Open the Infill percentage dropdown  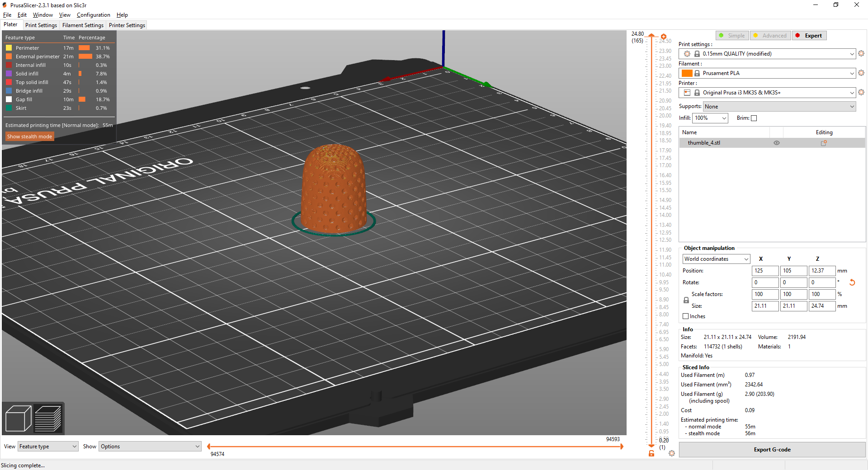(711, 118)
